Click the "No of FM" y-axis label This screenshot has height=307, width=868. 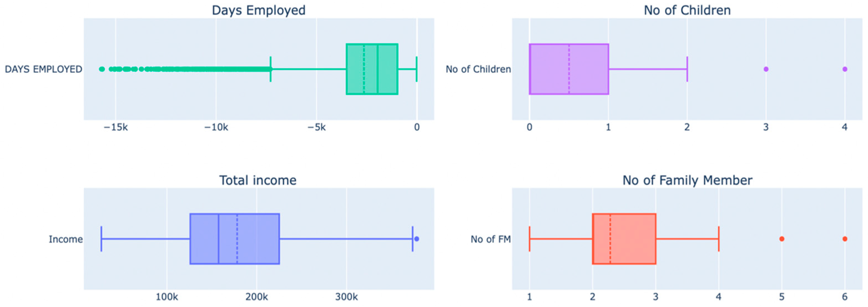tap(491, 239)
